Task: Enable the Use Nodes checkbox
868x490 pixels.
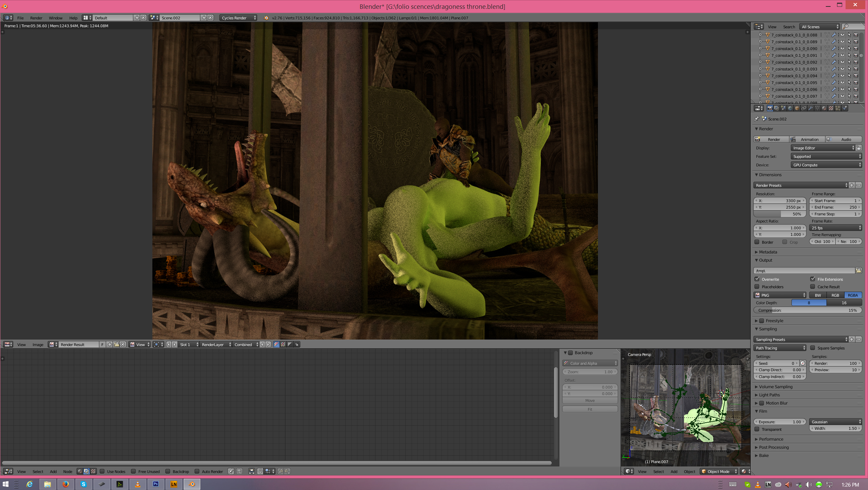Action: 102,471
